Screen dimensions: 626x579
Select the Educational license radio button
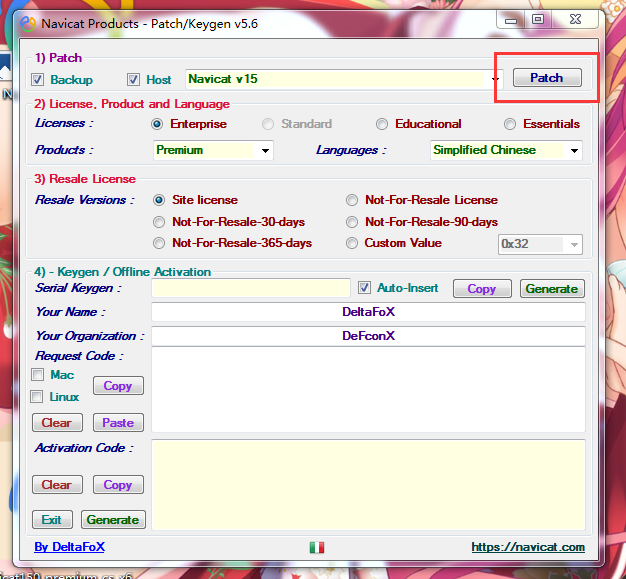[382, 124]
